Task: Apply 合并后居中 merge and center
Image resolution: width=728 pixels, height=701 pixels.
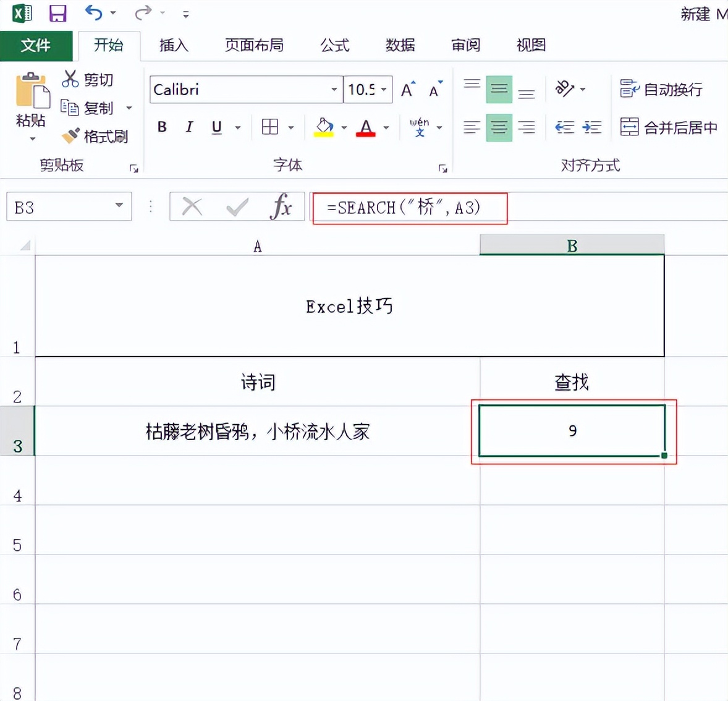Action: point(669,127)
